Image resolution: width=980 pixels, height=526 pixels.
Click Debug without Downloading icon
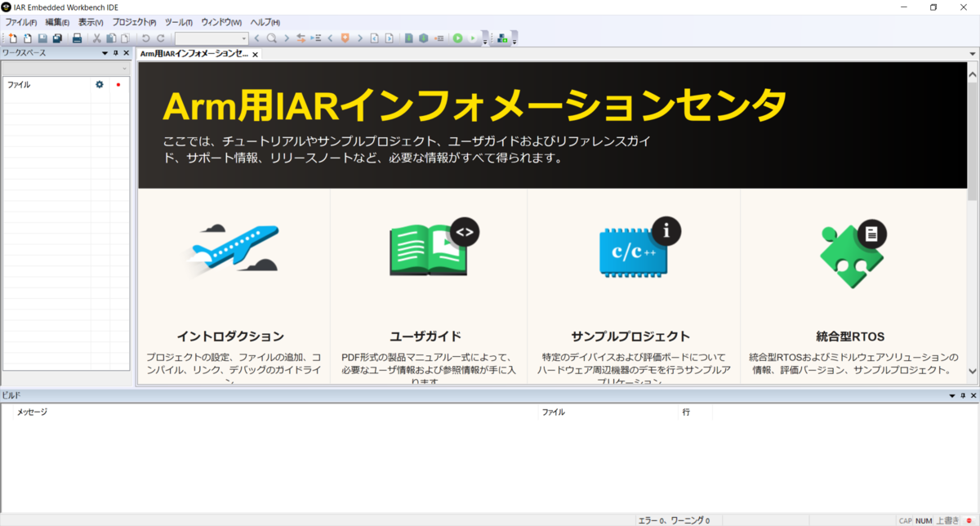(x=472, y=38)
